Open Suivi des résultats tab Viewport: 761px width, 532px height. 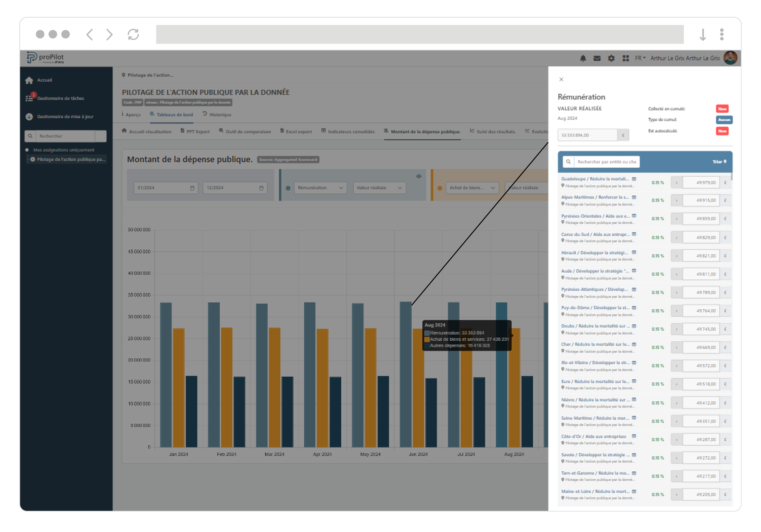pyautogui.click(x=493, y=132)
